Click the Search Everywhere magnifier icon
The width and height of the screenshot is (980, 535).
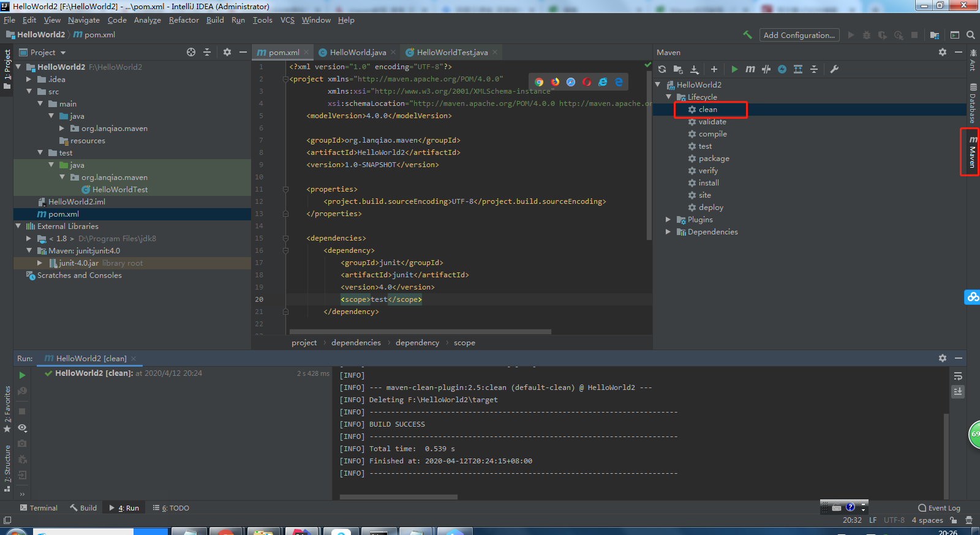[x=971, y=35]
